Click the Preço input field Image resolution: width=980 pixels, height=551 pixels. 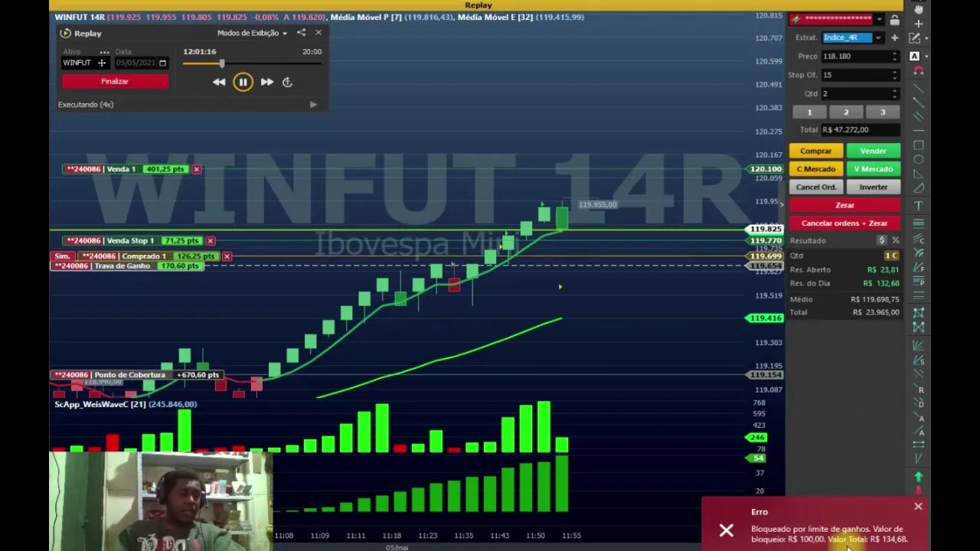coord(855,56)
